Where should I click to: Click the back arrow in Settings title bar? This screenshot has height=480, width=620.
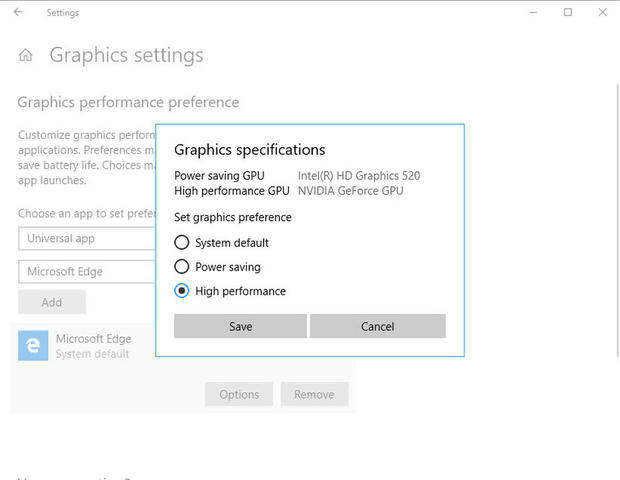tap(18, 12)
